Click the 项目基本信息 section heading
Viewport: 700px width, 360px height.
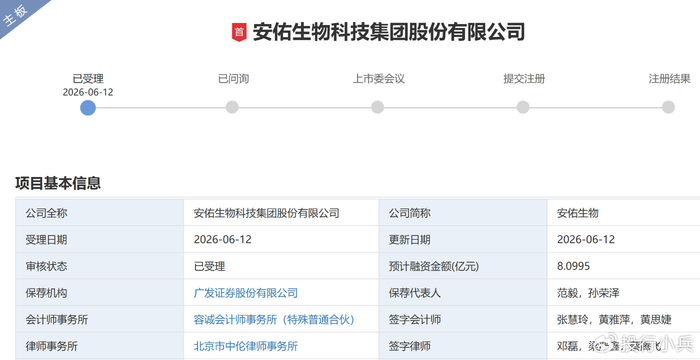pyautogui.click(x=58, y=183)
